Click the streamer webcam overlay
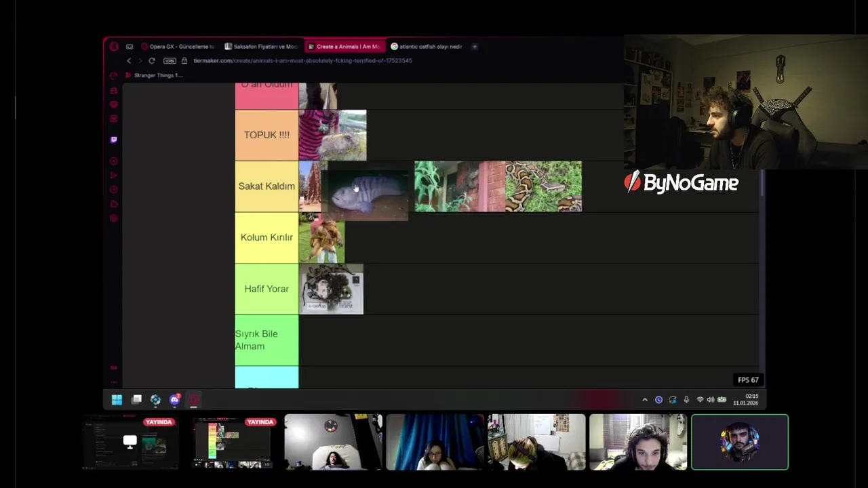This screenshot has width=868, height=488. tap(746, 102)
